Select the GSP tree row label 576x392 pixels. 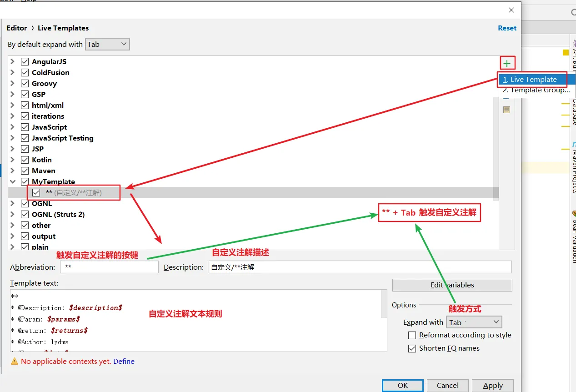click(x=39, y=94)
